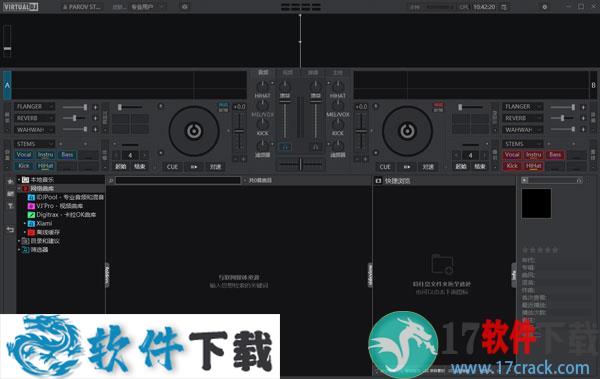
Task: Adjust FLANGER amount slider on deck A
Action: click(x=75, y=107)
